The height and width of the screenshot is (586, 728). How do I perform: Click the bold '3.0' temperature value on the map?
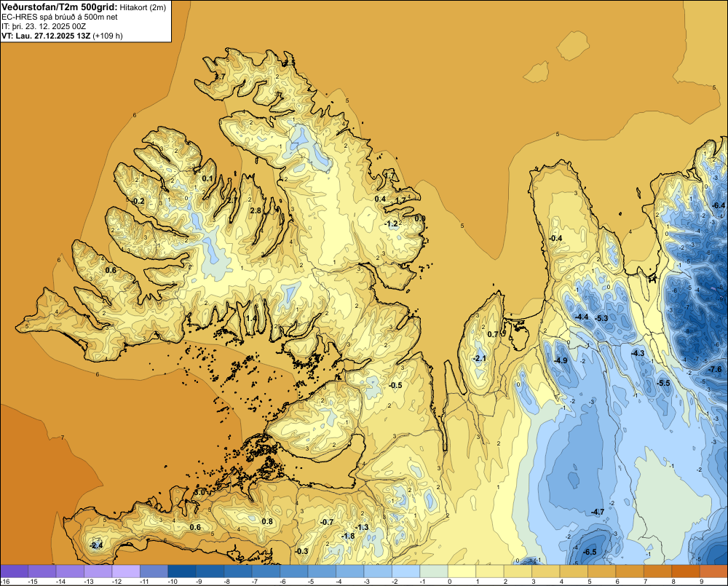[x=199, y=492]
